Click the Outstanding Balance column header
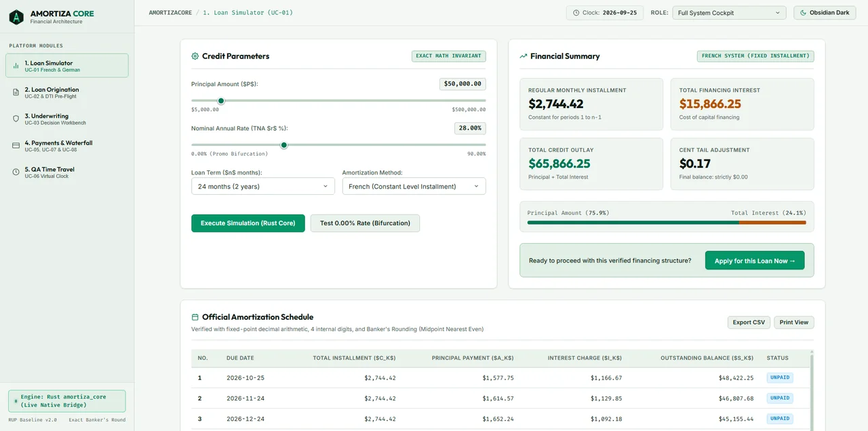This screenshot has height=431, width=868. tap(707, 358)
